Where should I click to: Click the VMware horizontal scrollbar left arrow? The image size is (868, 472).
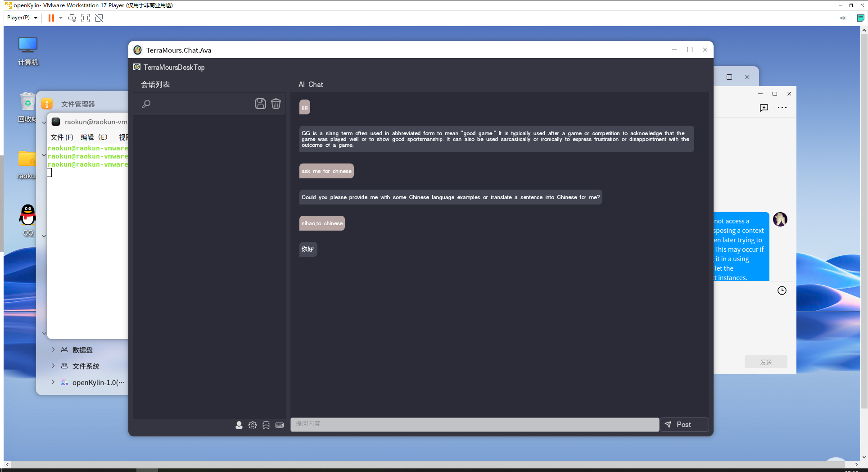pos(7,464)
